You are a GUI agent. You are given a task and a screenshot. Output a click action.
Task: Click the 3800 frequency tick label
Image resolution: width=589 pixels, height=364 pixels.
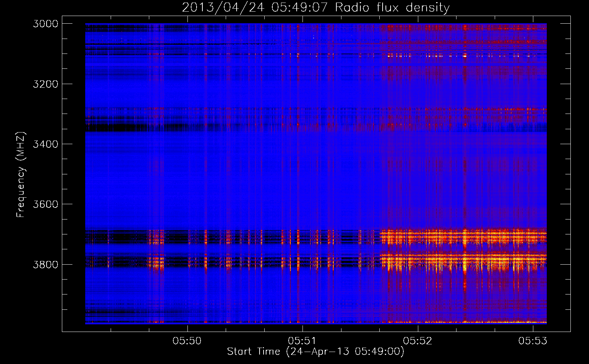click(x=46, y=264)
